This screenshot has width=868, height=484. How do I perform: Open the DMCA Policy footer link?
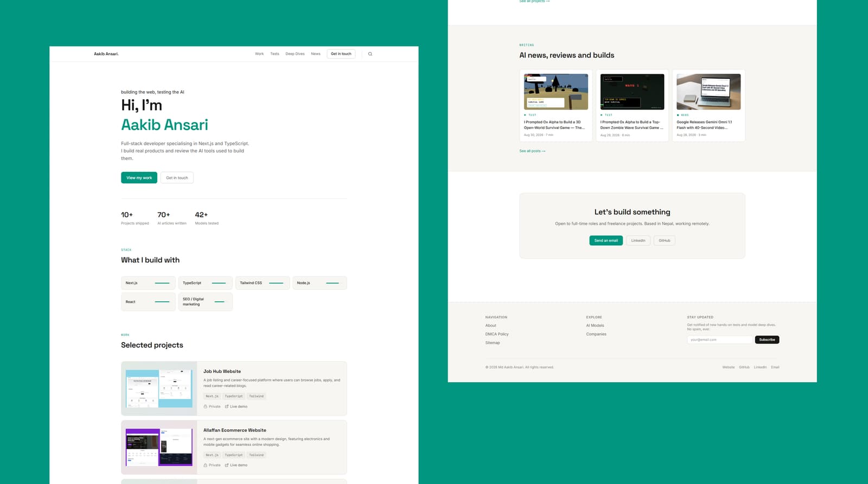(x=497, y=334)
